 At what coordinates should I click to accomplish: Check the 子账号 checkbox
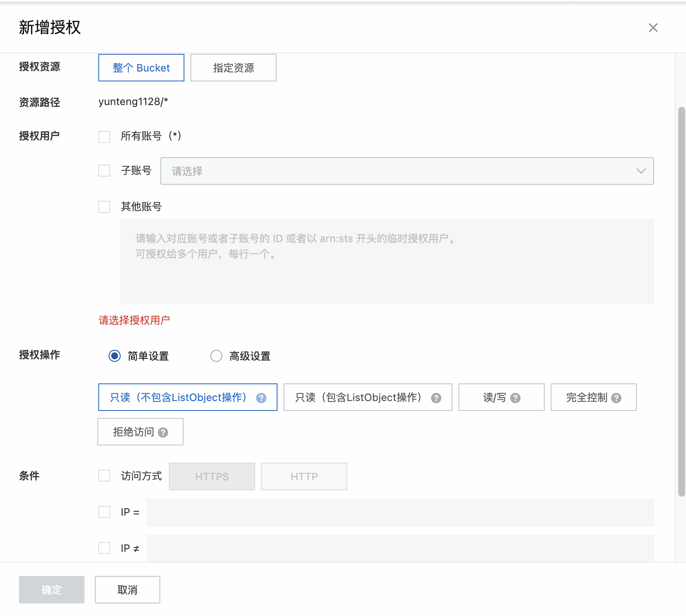click(104, 171)
